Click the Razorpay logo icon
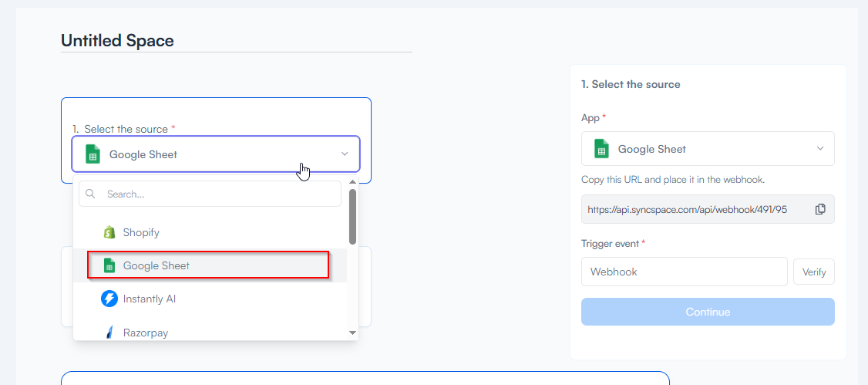 pos(109,333)
